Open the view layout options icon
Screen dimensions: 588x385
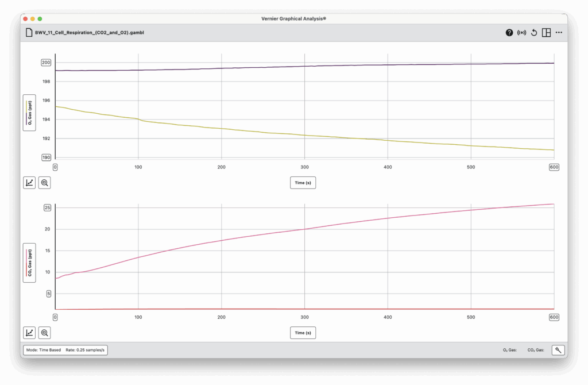tap(546, 33)
